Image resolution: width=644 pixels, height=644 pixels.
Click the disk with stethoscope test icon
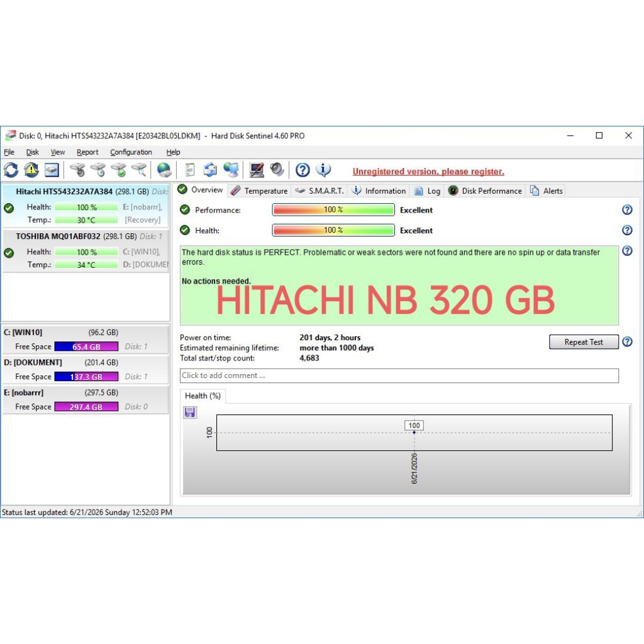[x=77, y=170]
